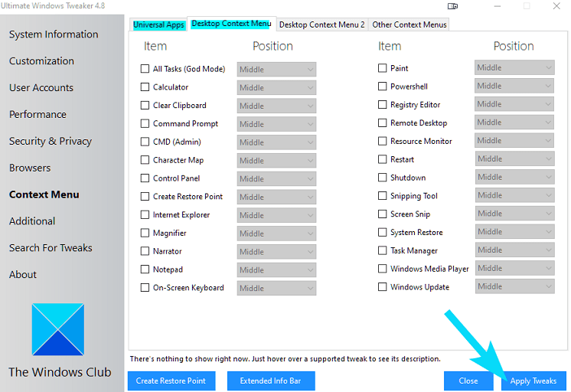Switch to Other Context Menus tab
The width and height of the screenshot is (571, 392).
click(x=409, y=24)
